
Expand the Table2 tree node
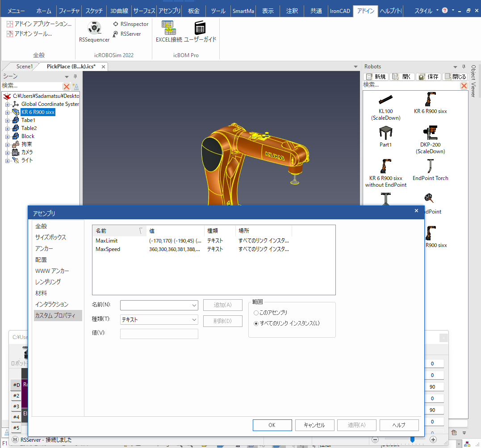[8, 128]
